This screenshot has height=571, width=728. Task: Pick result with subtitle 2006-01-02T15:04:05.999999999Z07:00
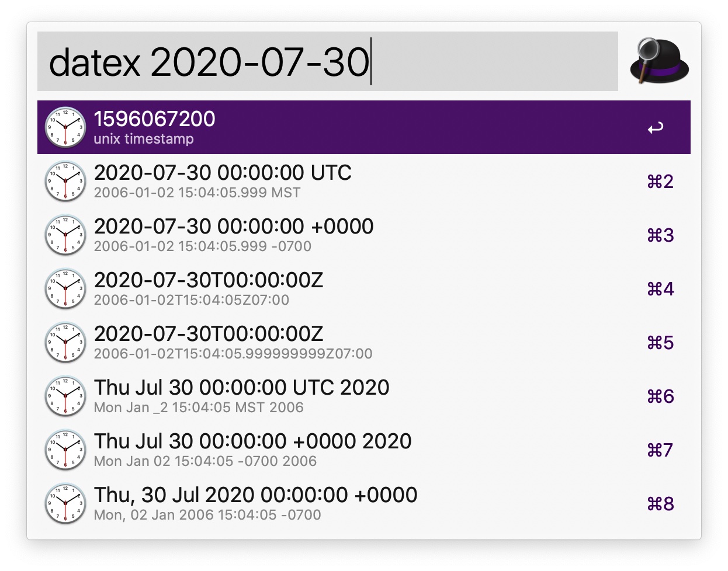(x=364, y=342)
